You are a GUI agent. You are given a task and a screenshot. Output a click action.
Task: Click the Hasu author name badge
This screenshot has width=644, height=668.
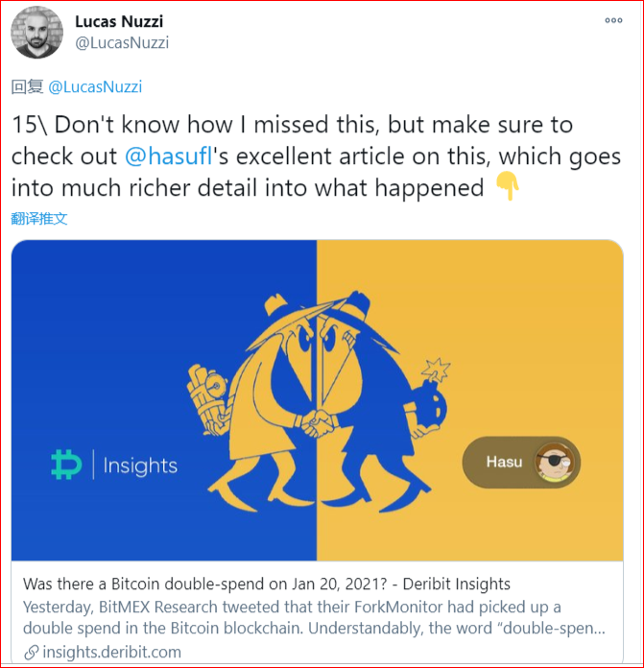[x=504, y=463]
